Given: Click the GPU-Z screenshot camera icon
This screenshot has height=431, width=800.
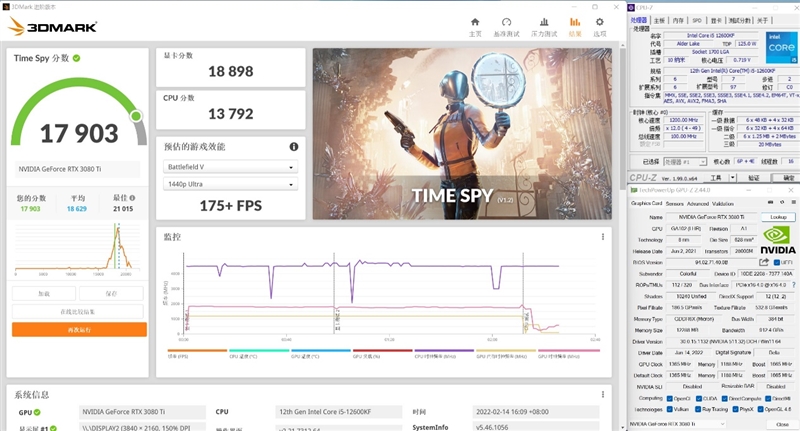Looking at the screenshot, I should tap(770, 202).
